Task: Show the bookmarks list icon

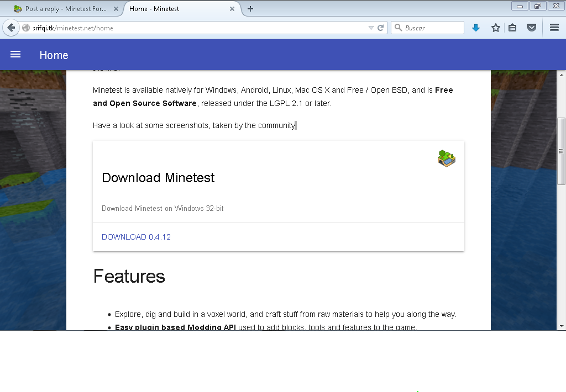Action: coord(513,28)
